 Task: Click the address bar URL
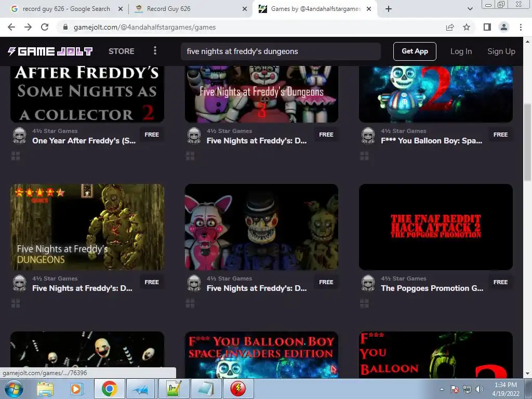point(144,27)
